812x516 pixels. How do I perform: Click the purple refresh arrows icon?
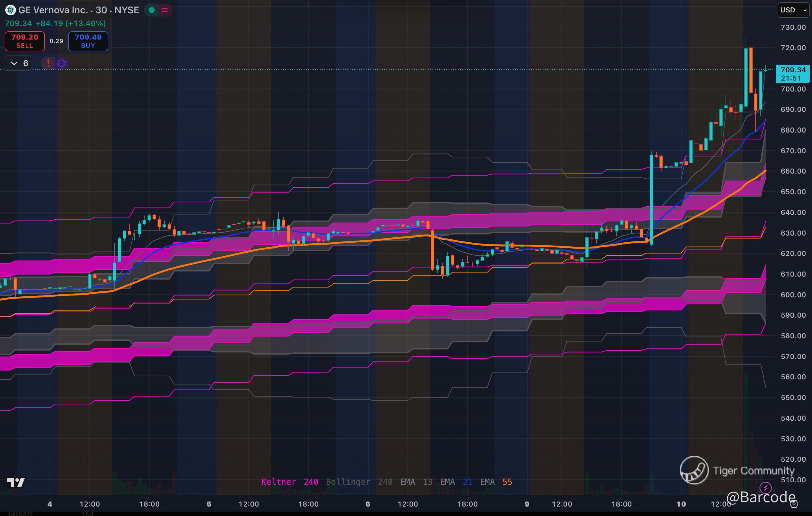(61, 63)
